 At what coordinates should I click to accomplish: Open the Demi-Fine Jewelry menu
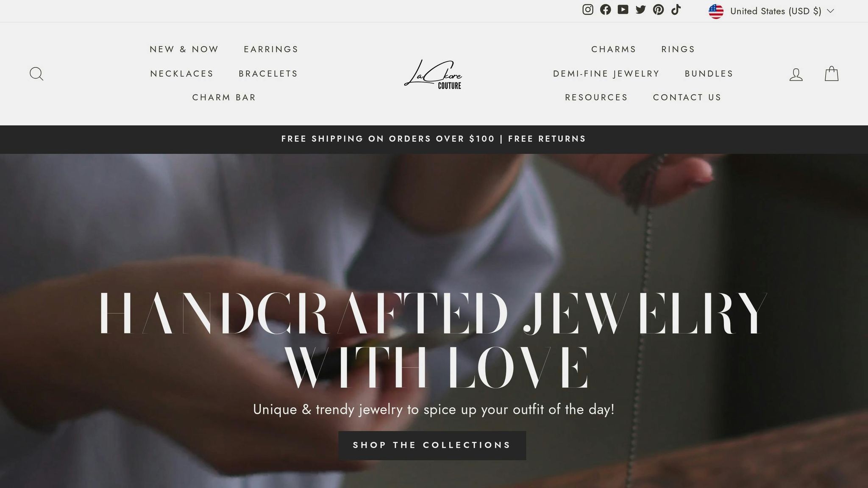(606, 74)
